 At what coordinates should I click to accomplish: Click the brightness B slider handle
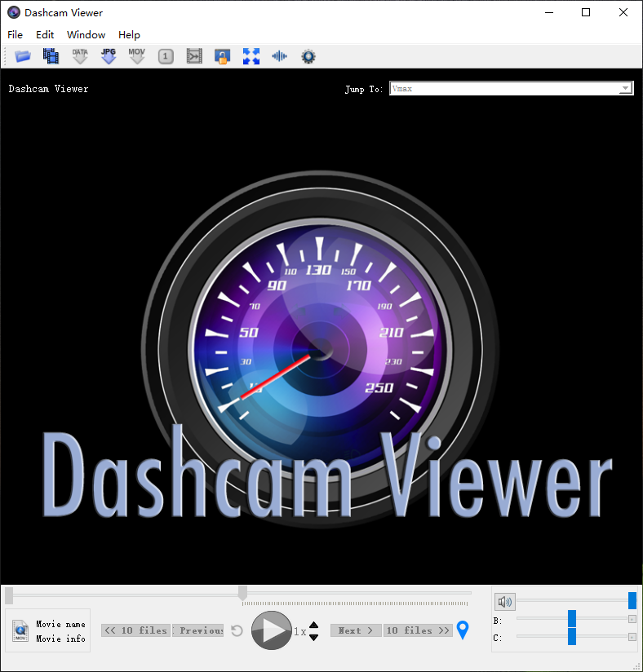(572, 618)
